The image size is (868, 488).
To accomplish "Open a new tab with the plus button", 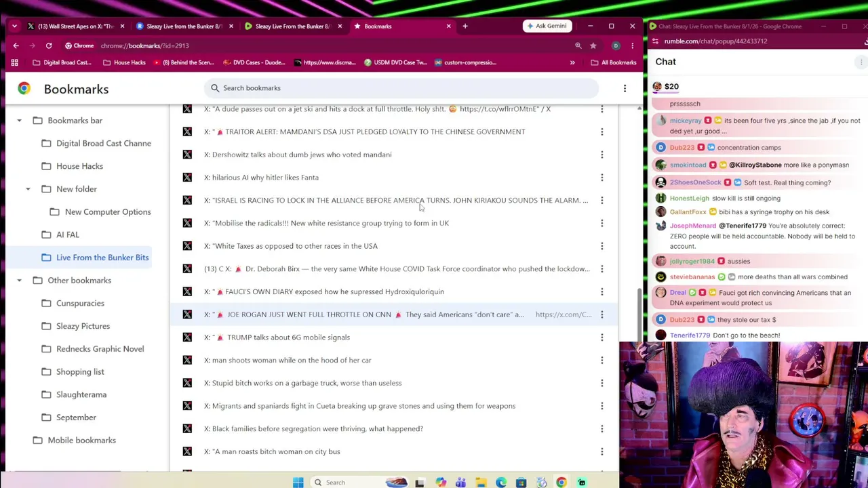I will [465, 26].
